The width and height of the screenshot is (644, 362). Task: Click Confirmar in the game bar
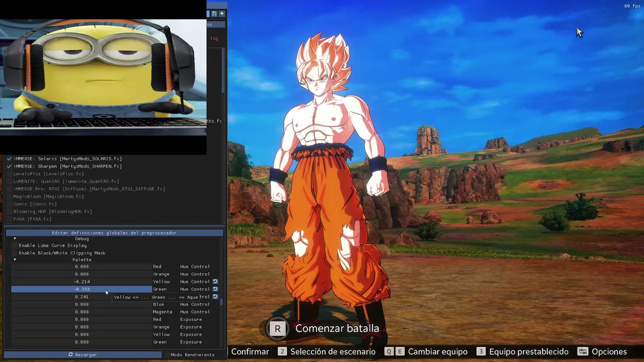(x=250, y=351)
